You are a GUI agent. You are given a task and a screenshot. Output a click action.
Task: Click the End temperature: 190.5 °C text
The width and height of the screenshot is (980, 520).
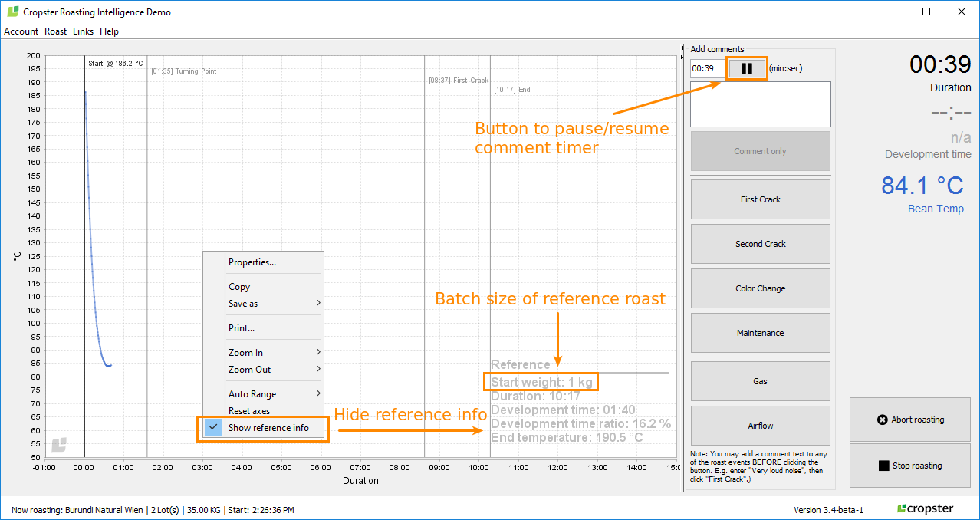[567, 438]
